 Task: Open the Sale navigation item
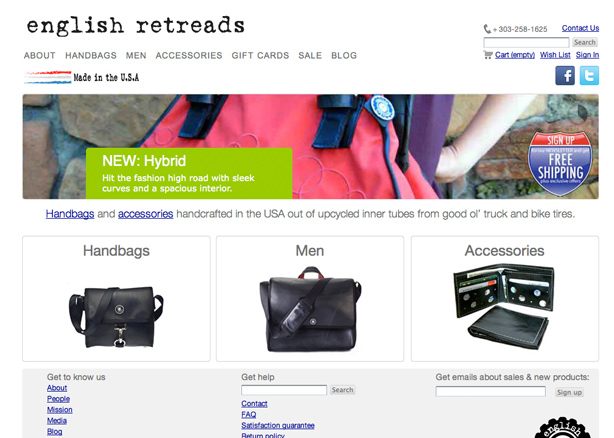tap(310, 56)
